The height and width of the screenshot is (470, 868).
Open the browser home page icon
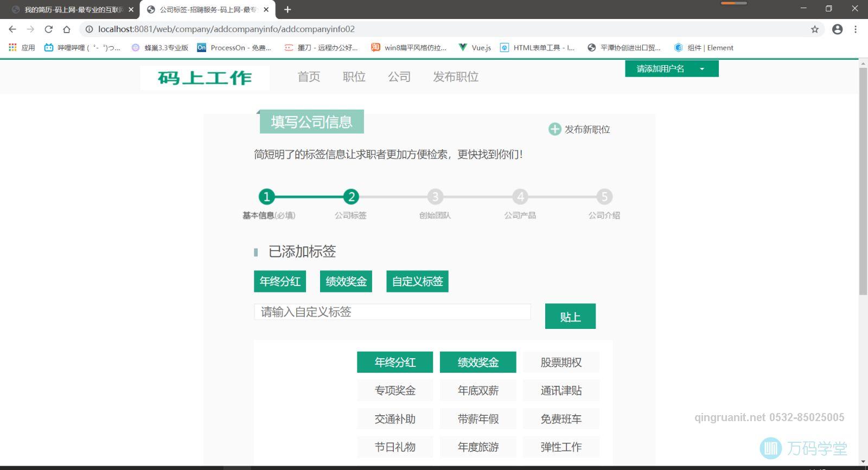coord(67,29)
